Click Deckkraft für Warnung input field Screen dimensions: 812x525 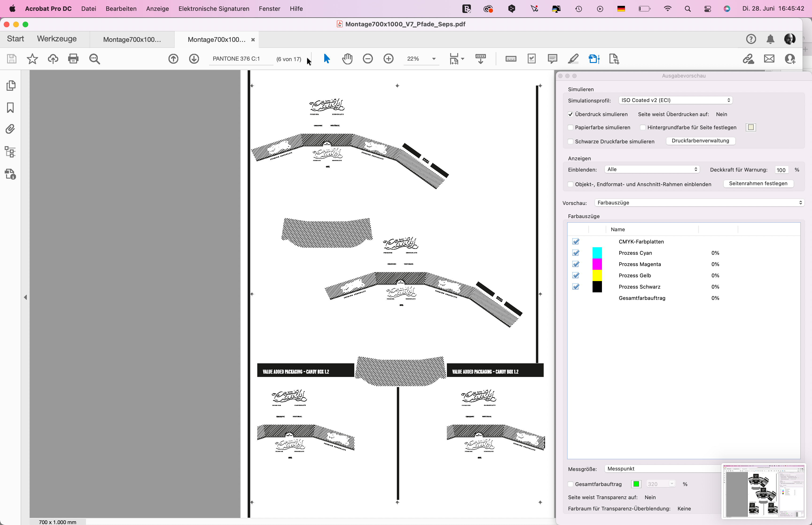(781, 170)
